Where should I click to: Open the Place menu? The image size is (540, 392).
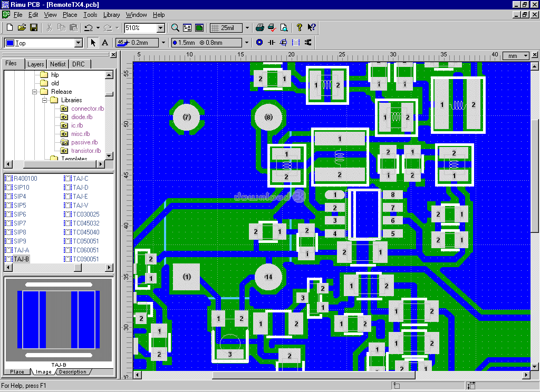pyautogui.click(x=70, y=15)
